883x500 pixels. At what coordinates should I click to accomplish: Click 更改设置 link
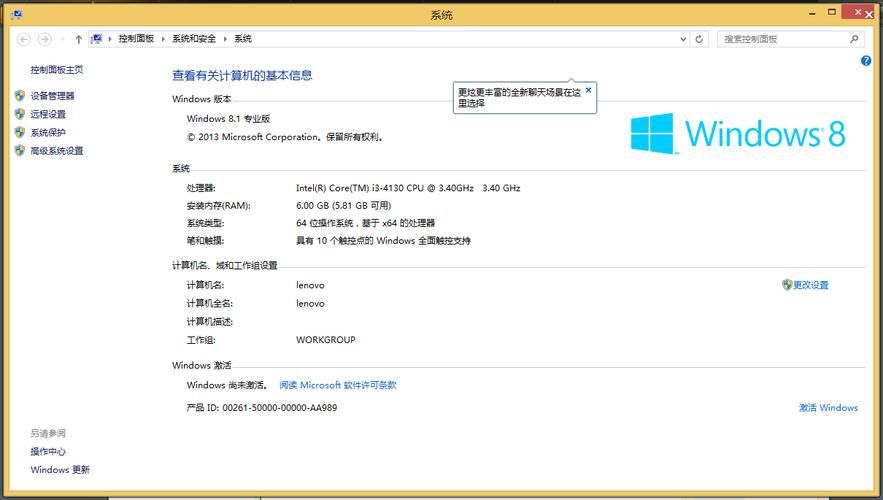point(810,285)
